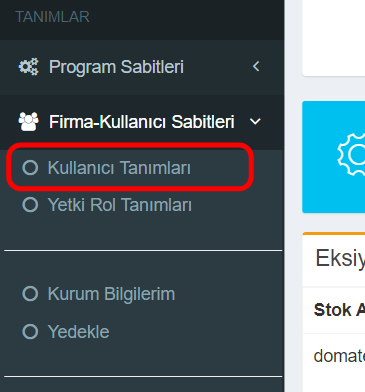The width and height of the screenshot is (365, 392).
Task: Click the circle icon next to Kurum Bilgilerim
Action: (30, 294)
